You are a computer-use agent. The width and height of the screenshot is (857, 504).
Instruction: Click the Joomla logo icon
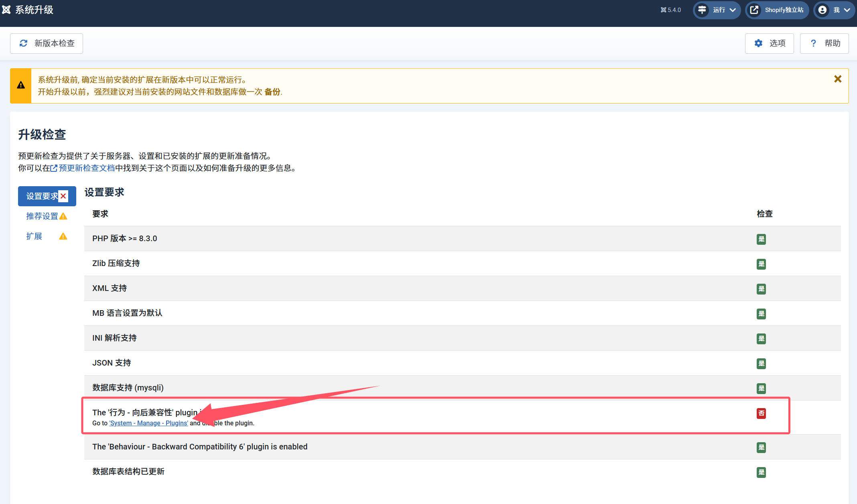point(6,10)
